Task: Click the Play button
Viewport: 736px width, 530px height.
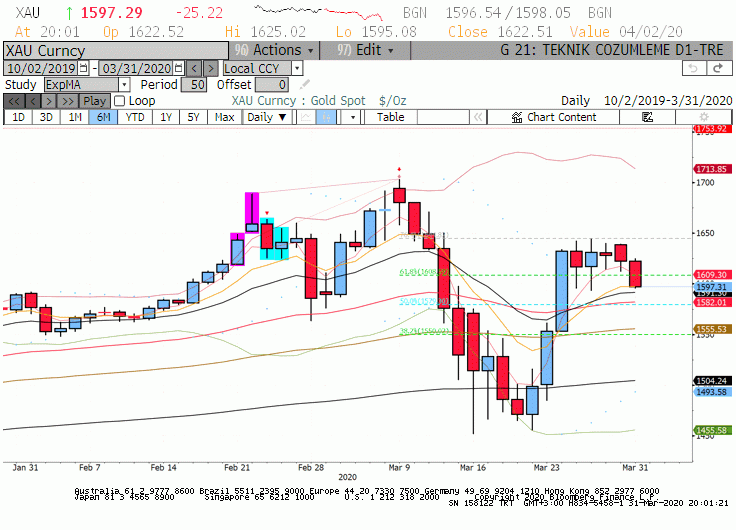Action: coord(95,101)
